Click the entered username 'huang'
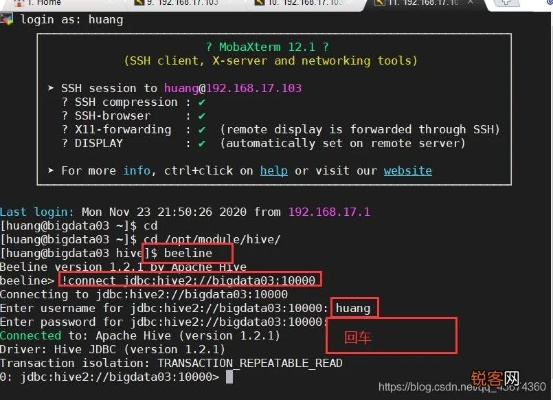This screenshot has width=553, height=400. pos(353,308)
